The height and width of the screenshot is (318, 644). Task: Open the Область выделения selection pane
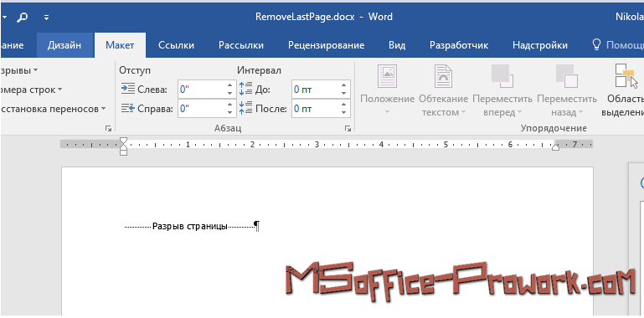pos(622,90)
